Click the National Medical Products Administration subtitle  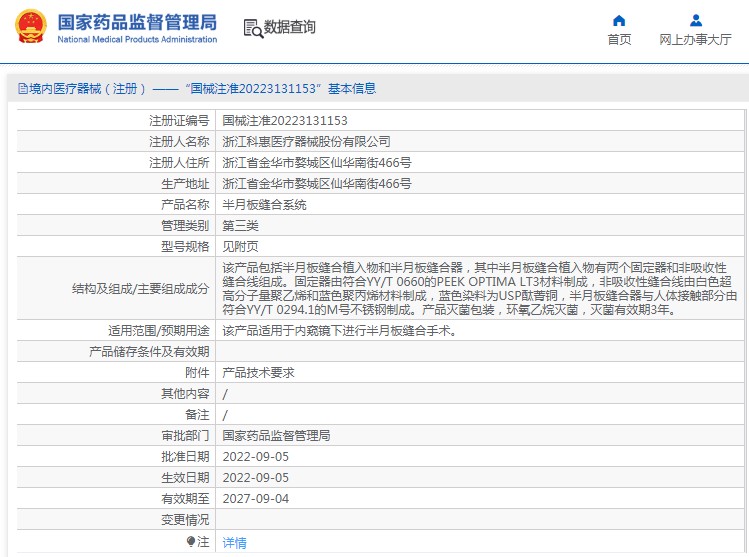click(x=137, y=39)
